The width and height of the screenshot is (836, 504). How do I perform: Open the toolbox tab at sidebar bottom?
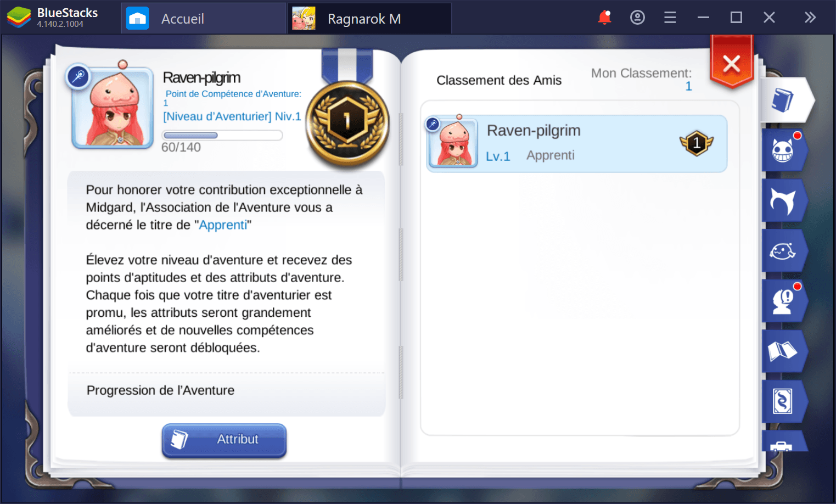click(783, 441)
